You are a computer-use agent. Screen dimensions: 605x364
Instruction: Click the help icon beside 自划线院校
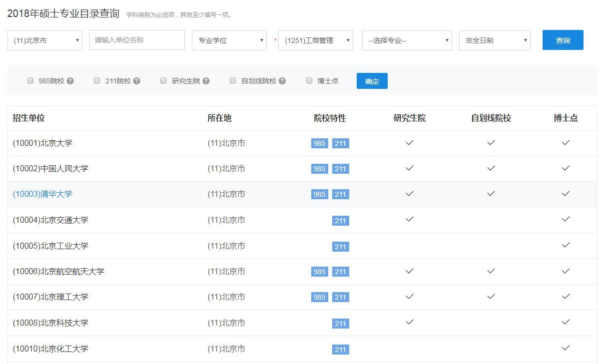coord(282,81)
